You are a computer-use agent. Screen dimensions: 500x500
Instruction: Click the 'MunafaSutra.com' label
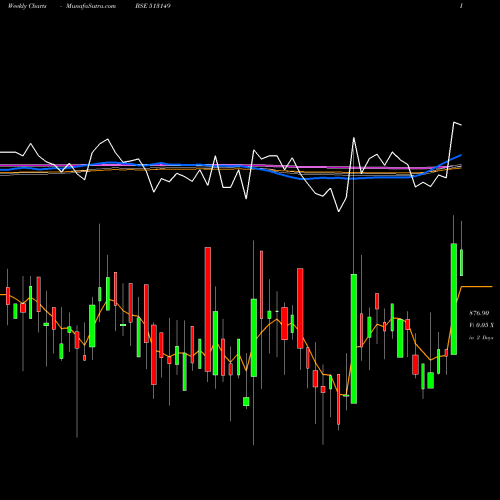91,6
